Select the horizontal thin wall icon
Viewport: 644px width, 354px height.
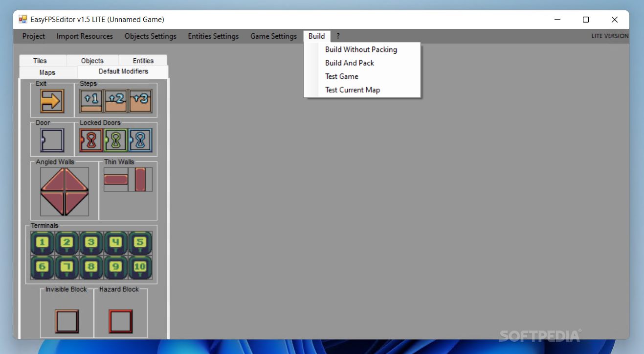pyautogui.click(x=116, y=179)
